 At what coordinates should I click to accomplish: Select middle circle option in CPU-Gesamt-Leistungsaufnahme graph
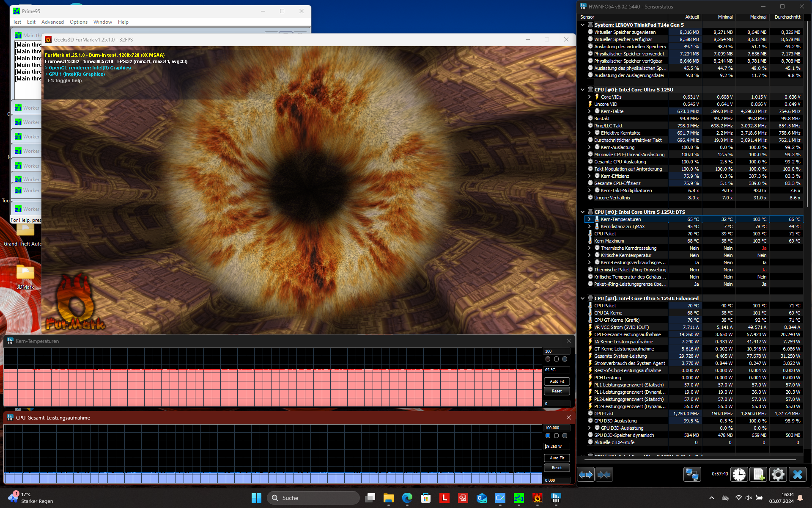click(x=557, y=436)
